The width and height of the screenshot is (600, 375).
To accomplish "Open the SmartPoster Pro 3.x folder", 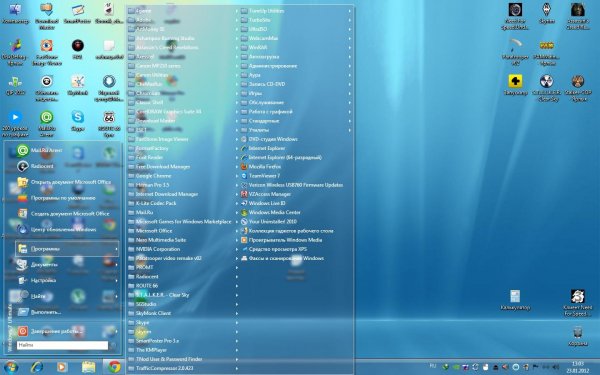I will coord(154,341).
